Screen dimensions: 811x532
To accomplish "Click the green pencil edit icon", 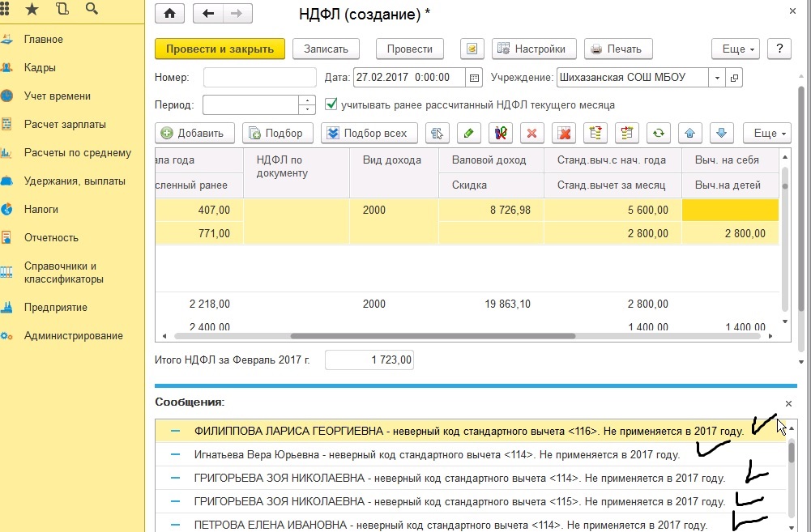I will pos(467,133).
